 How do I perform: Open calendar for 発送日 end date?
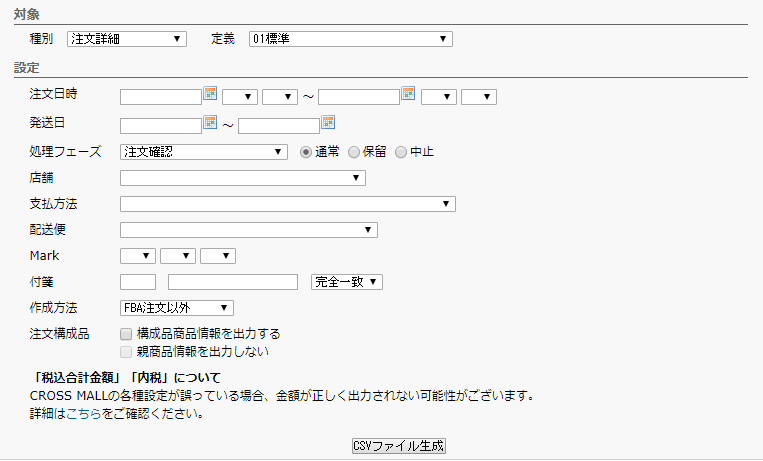click(x=328, y=122)
